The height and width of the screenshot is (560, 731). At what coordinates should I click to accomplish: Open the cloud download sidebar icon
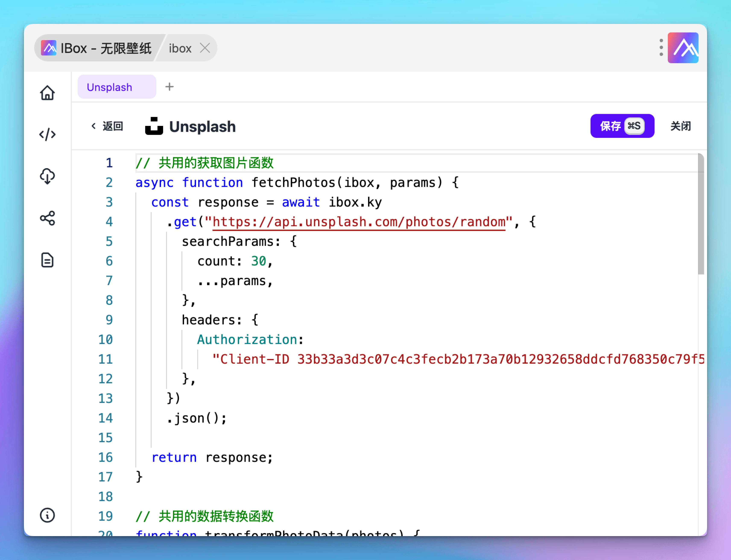pos(47,176)
